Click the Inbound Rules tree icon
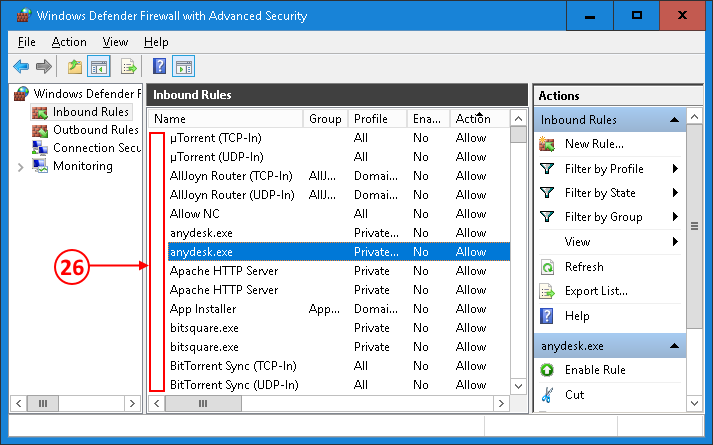This screenshot has height=445, width=713. click(40, 112)
